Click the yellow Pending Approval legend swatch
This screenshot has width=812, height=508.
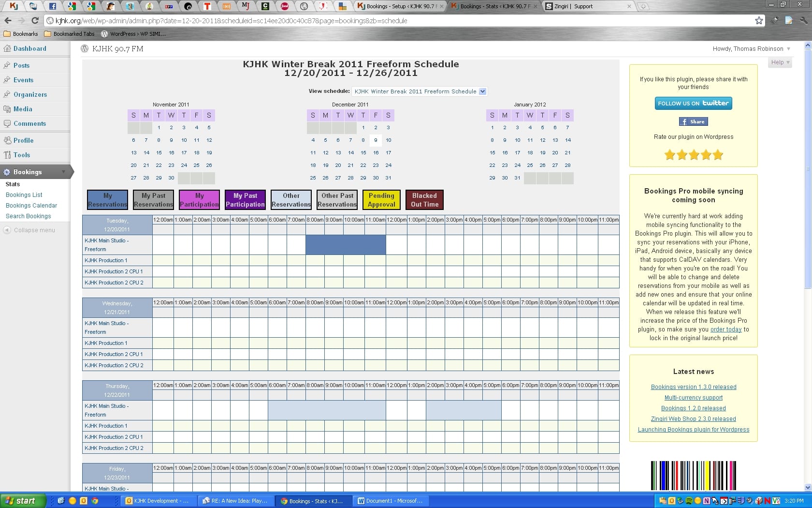coord(381,200)
